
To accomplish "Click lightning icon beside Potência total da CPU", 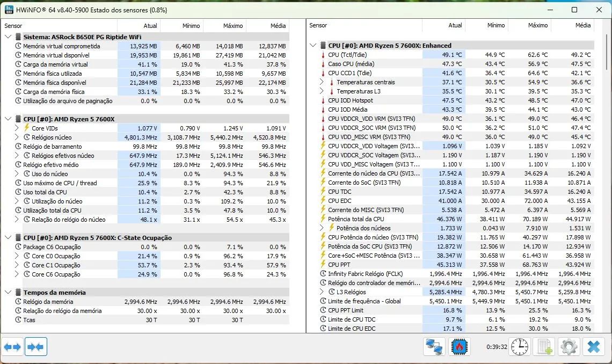I will [323, 219].
